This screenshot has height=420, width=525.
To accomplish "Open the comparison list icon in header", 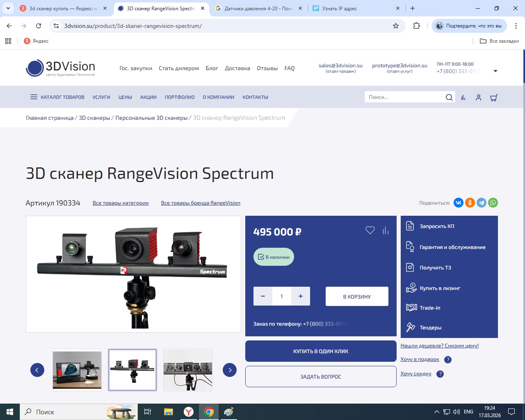I will [x=463, y=98].
